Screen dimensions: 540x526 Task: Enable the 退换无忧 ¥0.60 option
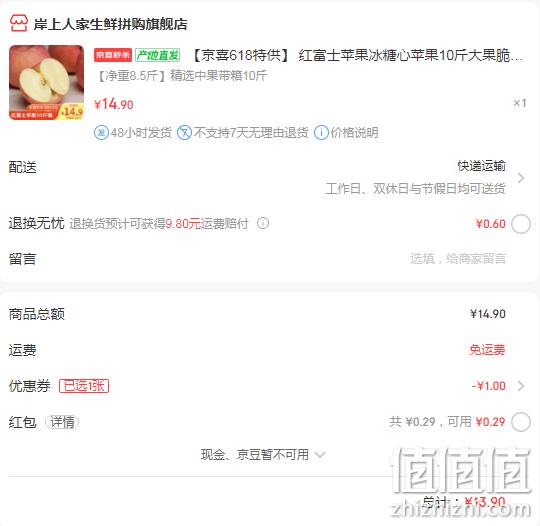coord(521,224)
